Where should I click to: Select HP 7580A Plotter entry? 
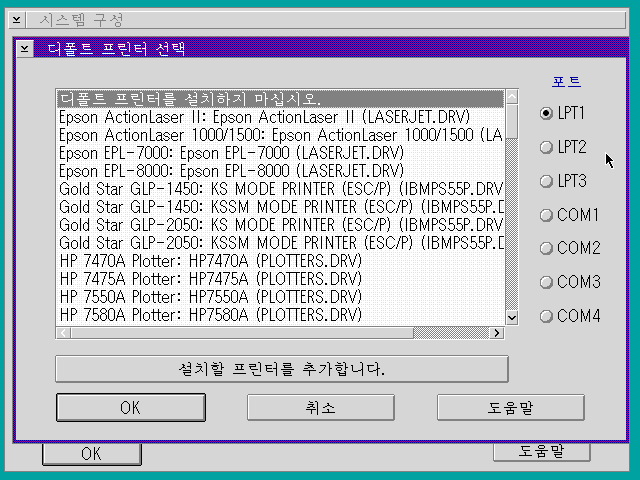280,315
